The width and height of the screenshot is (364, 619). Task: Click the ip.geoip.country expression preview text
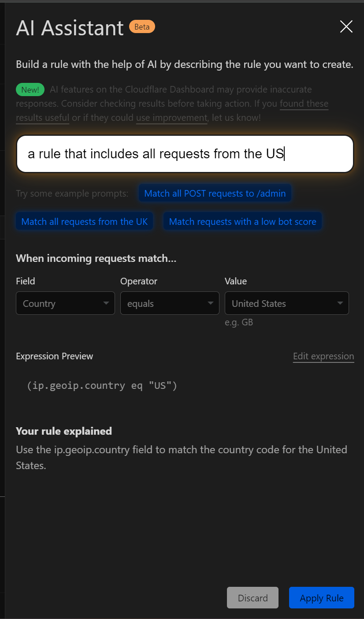[x=102, y=386]
